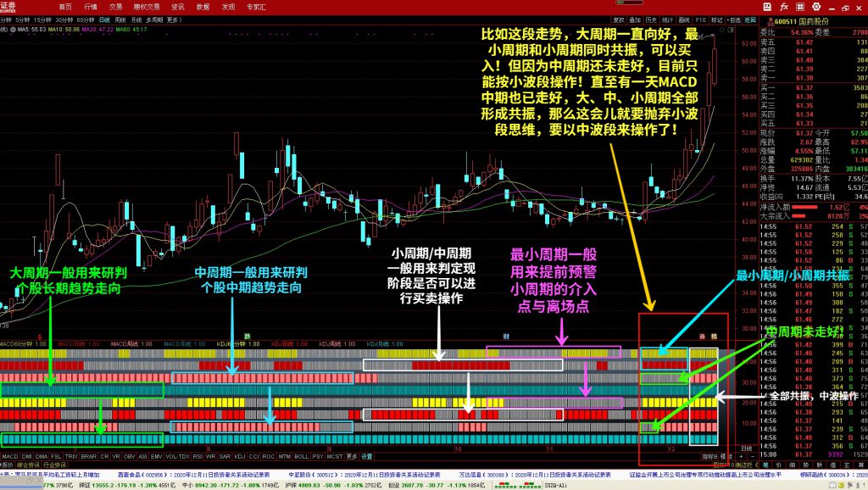
Task: Expand the 更多 periods dropdown
Action: point(174,18)
